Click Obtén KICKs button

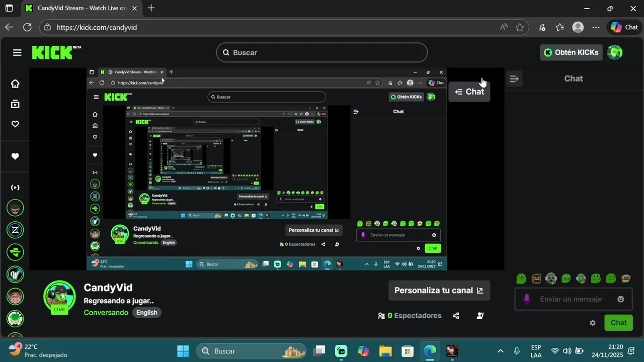(x=571, y=52)
